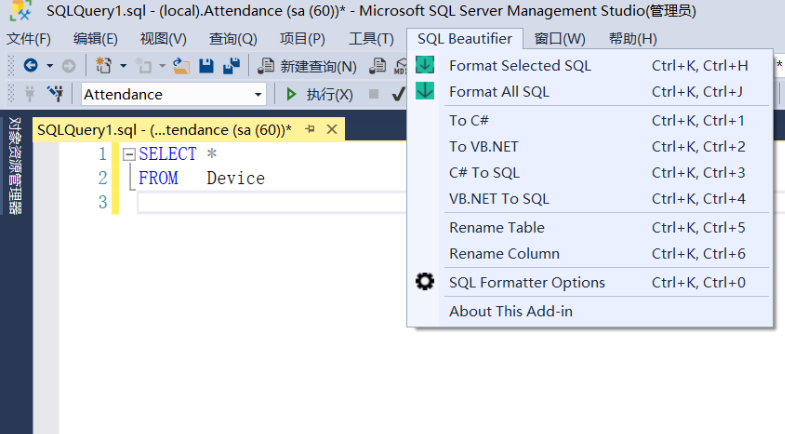Viewport: 785px width, 434px height.
Task: Open the 编辑(E) menu
Action: click(x=96, y=39)
